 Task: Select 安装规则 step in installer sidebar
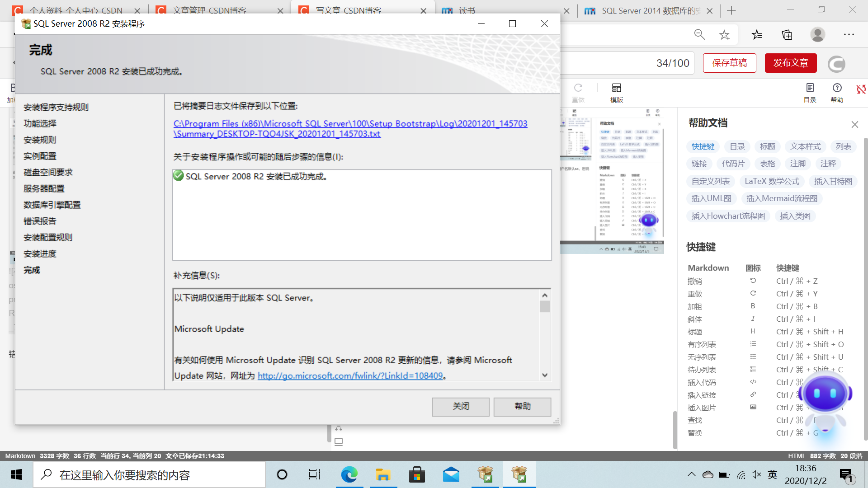click(40, 140)
